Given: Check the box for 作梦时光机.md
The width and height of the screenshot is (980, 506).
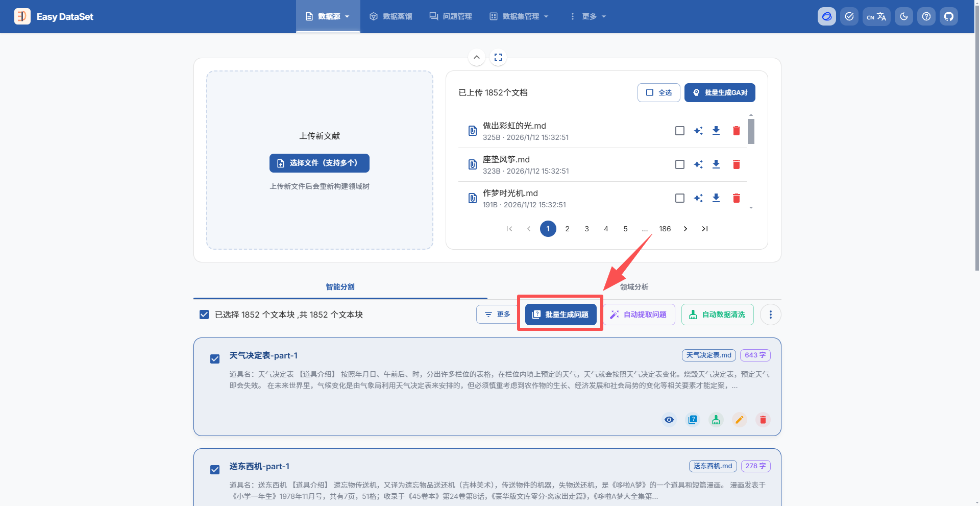Looking at the screenshot, I should (x=680, y=198).
